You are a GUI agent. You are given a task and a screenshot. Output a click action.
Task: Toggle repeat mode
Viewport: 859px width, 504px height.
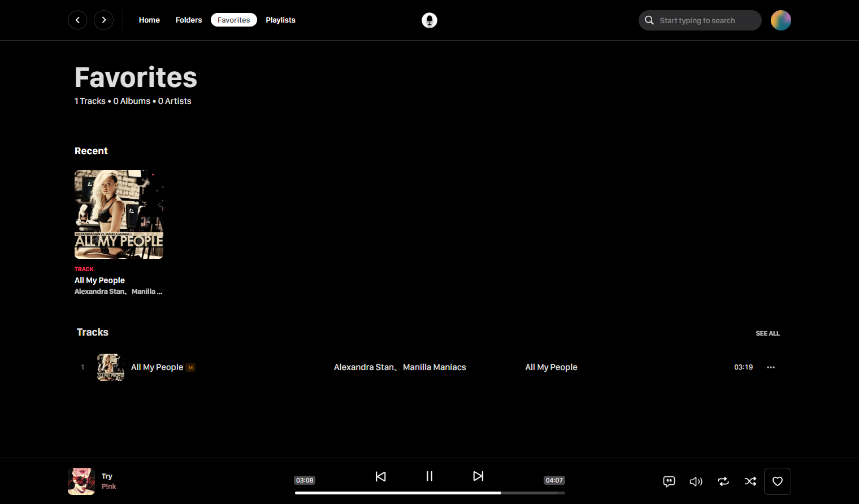click(x=723, y=481)
